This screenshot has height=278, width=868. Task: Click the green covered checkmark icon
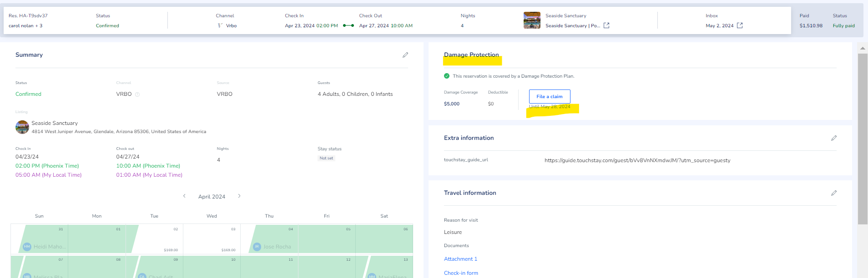click(447, 76)
